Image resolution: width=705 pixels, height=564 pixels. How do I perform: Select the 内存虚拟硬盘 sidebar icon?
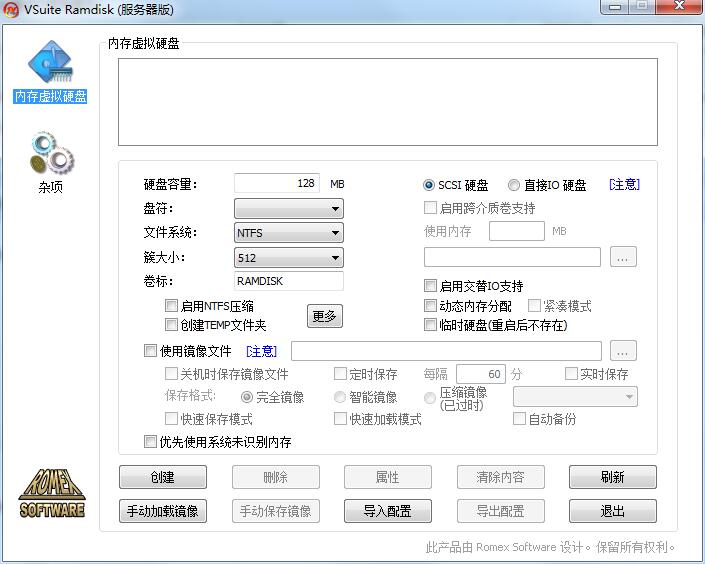click(50, 66)
